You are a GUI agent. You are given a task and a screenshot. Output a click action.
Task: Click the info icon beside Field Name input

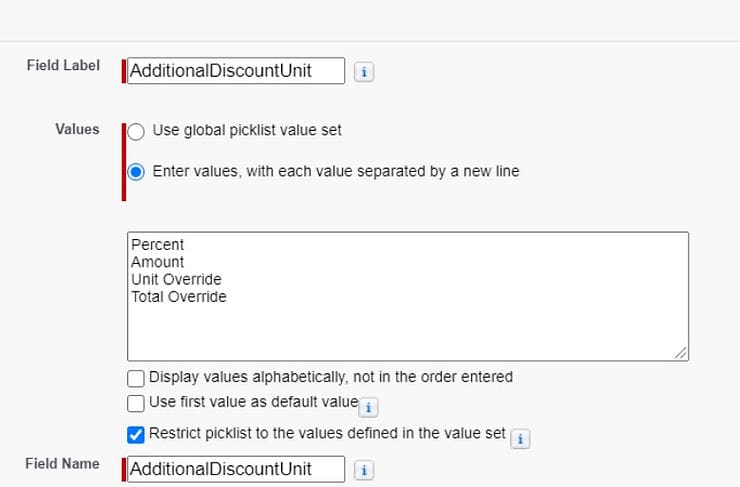click(x=365, y=470)
